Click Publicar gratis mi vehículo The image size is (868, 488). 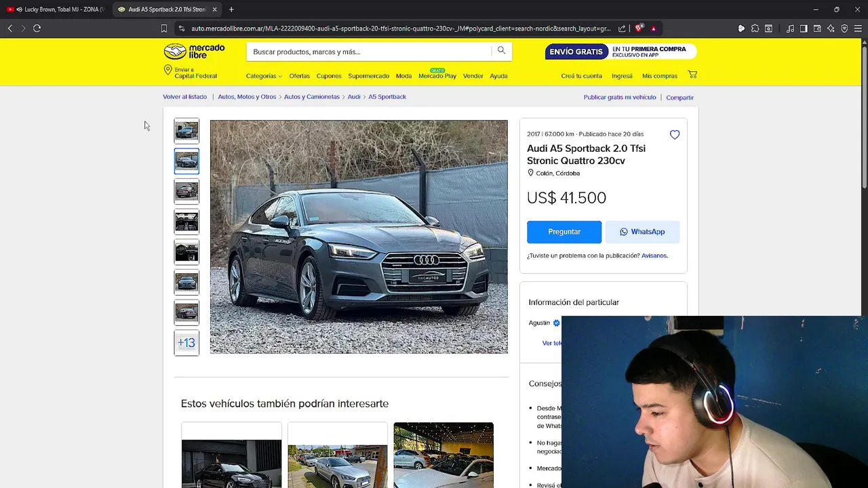click(x=620, y=98)
